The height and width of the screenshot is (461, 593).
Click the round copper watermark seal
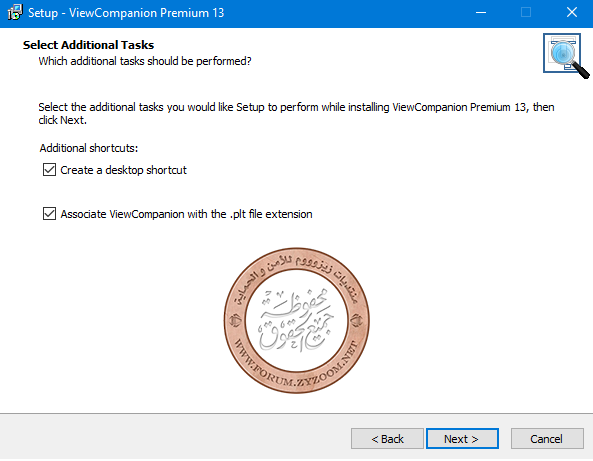(297, 321)
